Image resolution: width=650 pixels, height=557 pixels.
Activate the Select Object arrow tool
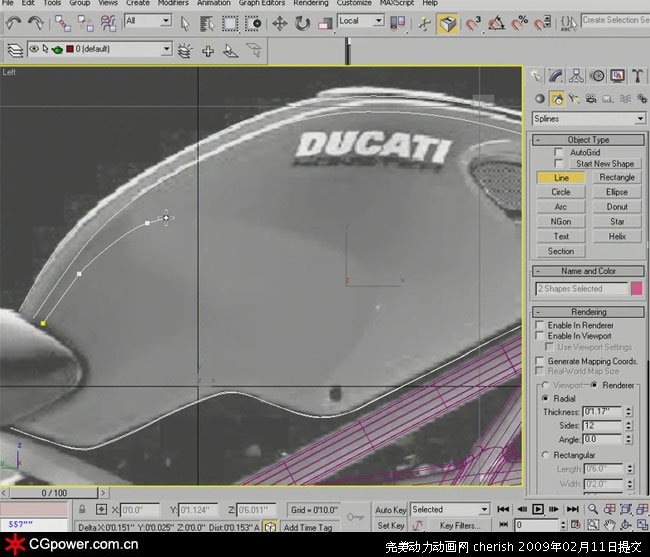click(x=185, y=24)
